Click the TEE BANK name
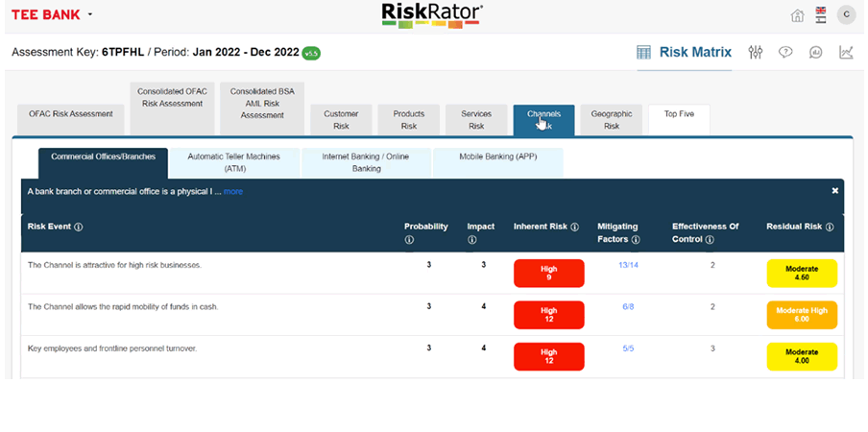Viewport: 868px width, 432px height. click(x=46, y=15)
